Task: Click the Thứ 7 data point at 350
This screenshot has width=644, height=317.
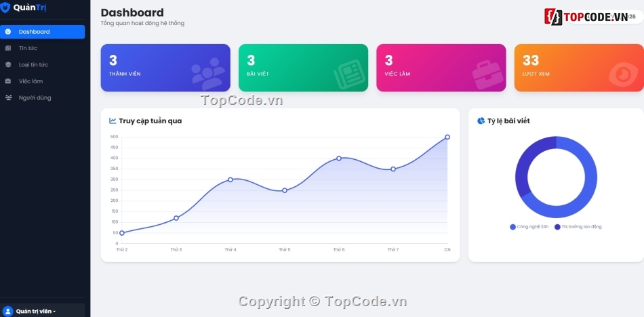Action: (x=393, y=169)
